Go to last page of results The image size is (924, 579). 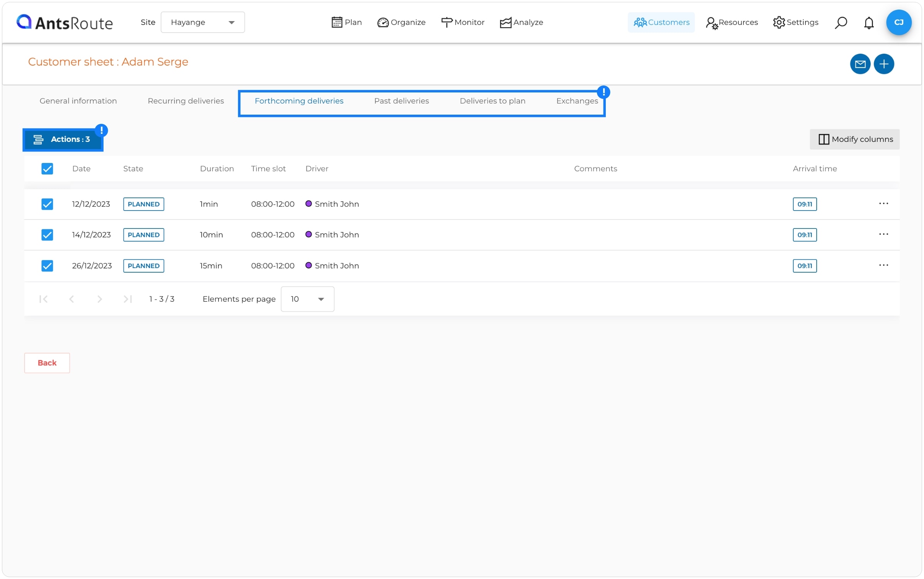click(128, 299)
